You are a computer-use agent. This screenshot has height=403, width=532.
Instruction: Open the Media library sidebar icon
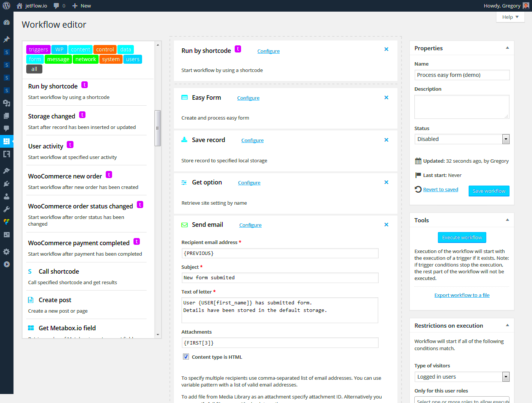pyautogui.click(x=6, y=103)
